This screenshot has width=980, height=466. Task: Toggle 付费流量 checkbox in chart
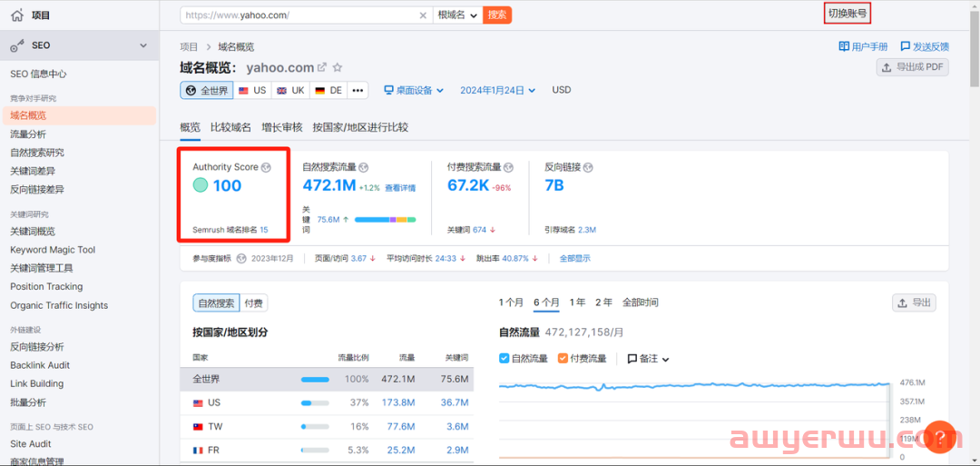[x=563, y=359]
